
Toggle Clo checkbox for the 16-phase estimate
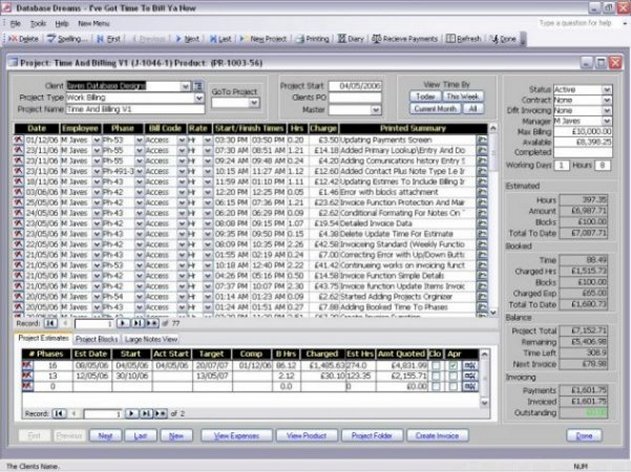(436, 365)
